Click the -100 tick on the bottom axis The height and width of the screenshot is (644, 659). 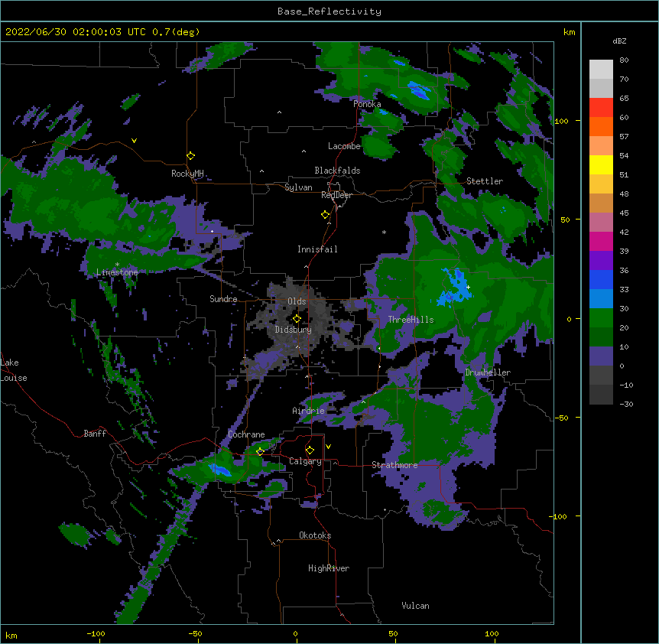tap(96, 633)
